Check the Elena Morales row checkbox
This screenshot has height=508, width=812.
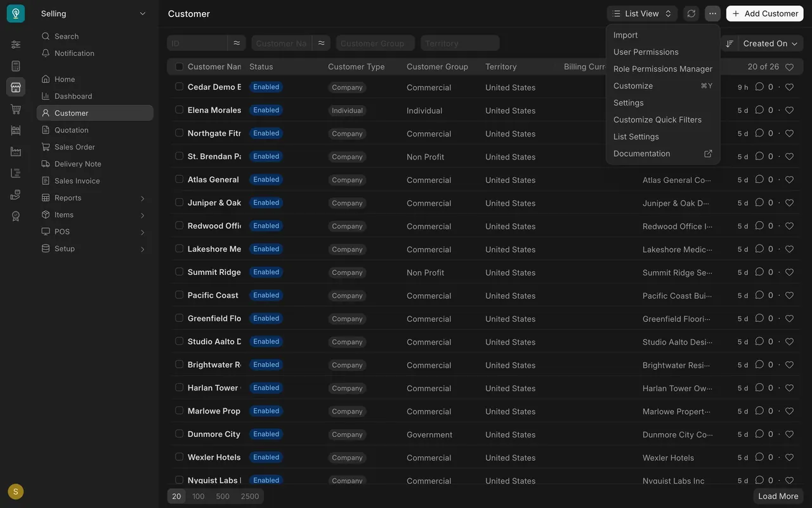(179, 110)
